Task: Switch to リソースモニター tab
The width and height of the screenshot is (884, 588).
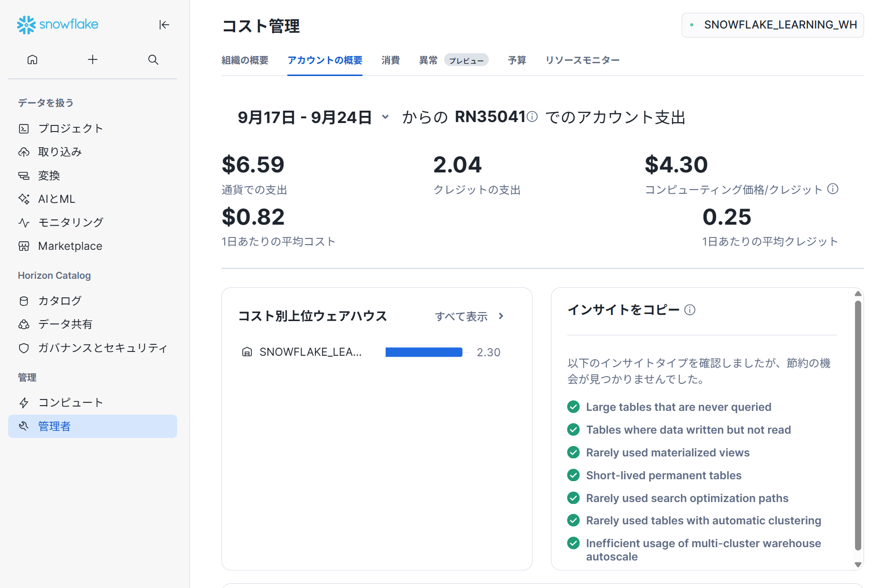Action: click(x=582, y=60)
